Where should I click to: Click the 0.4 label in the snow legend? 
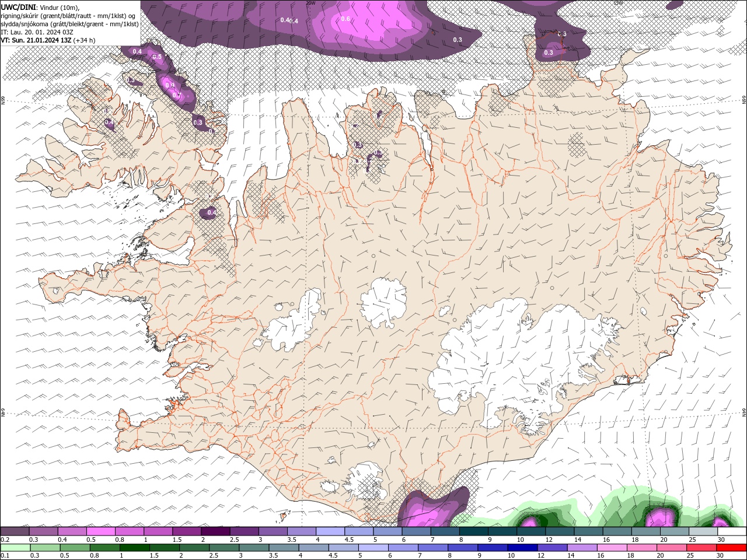point(62,540)
